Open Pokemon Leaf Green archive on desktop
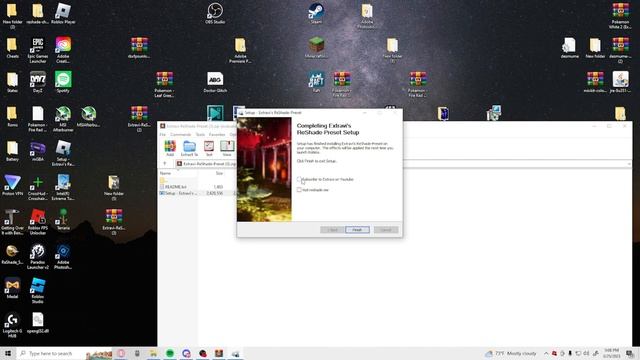This screenshot has height=360, width=640. (164, 84)
